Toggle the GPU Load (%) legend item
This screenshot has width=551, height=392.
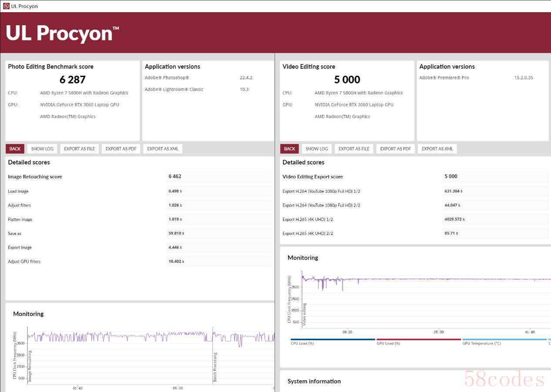click(418, 342)
